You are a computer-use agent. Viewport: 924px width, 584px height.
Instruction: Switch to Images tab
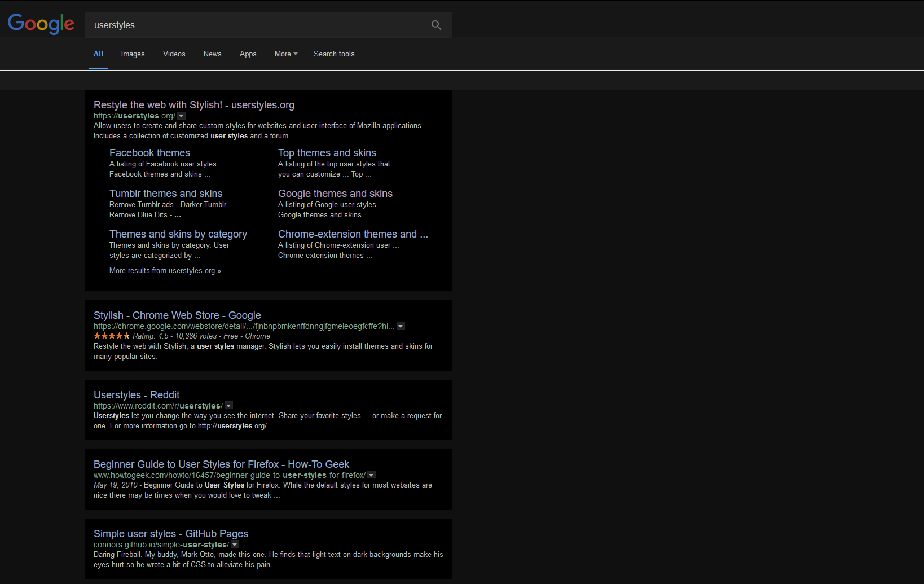point(133,54)
